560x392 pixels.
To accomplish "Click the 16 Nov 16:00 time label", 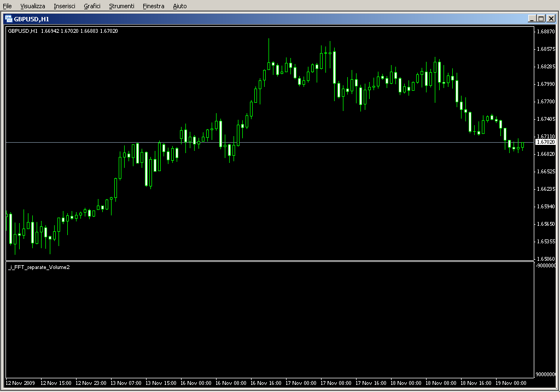I will 266,383.
